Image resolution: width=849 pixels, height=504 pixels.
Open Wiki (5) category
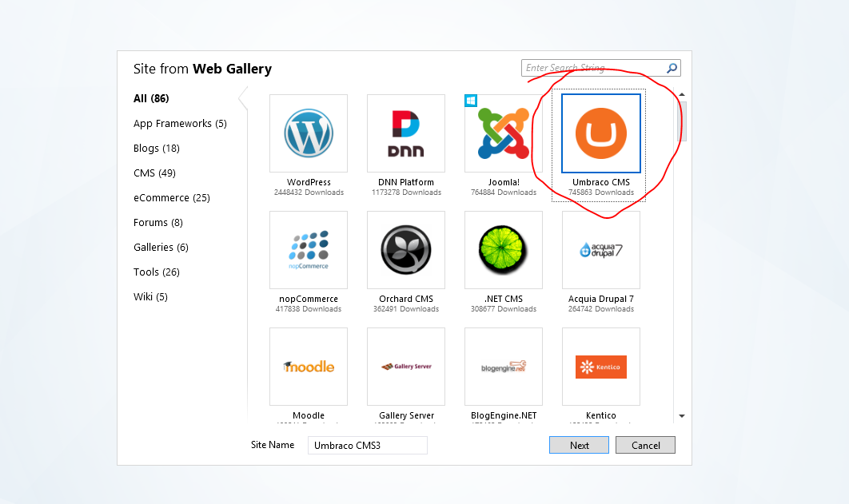[x=150, y=297]
